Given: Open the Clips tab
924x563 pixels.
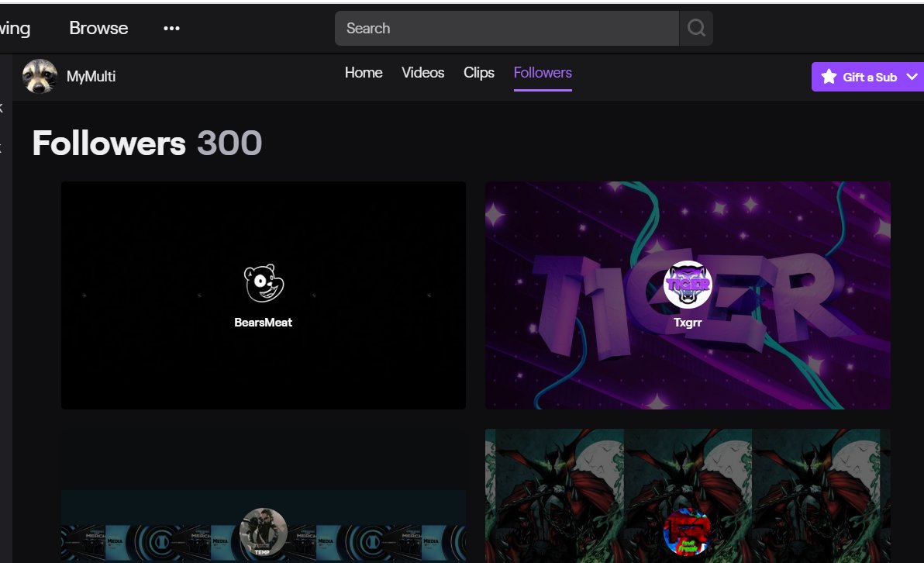Looking at the screenshot, I should [478, 73].
